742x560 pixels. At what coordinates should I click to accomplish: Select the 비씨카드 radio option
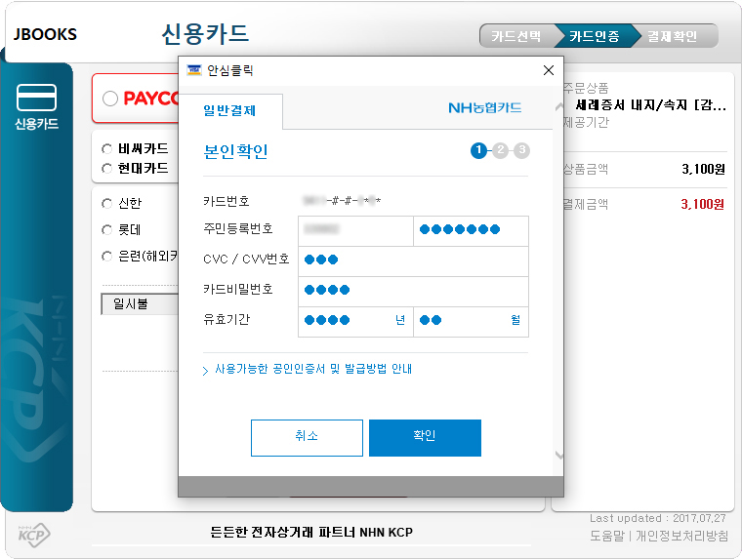coord(107,149)
